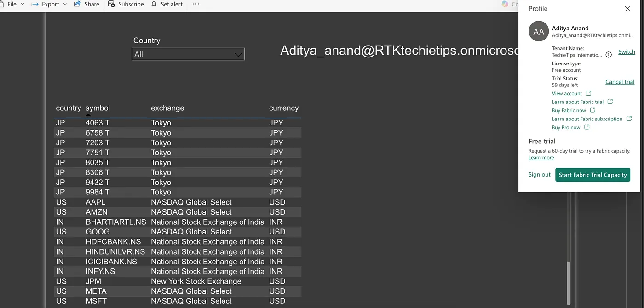This screenshot has width=644, height=308.
Task: Expand the File menu chevron
Action: (x=22, y=4)
